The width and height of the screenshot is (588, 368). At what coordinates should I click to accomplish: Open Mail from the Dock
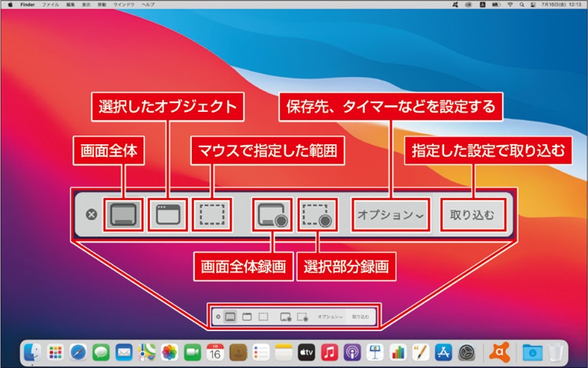tap(124, 353)
